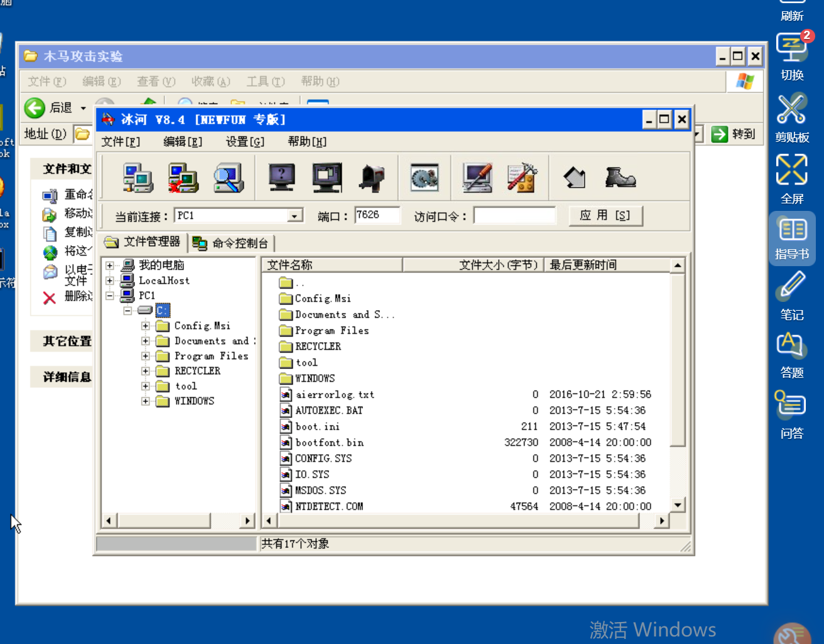824x644 pixels.
Task: Open the mailbox messenger icon
Action: pos(372,178)
